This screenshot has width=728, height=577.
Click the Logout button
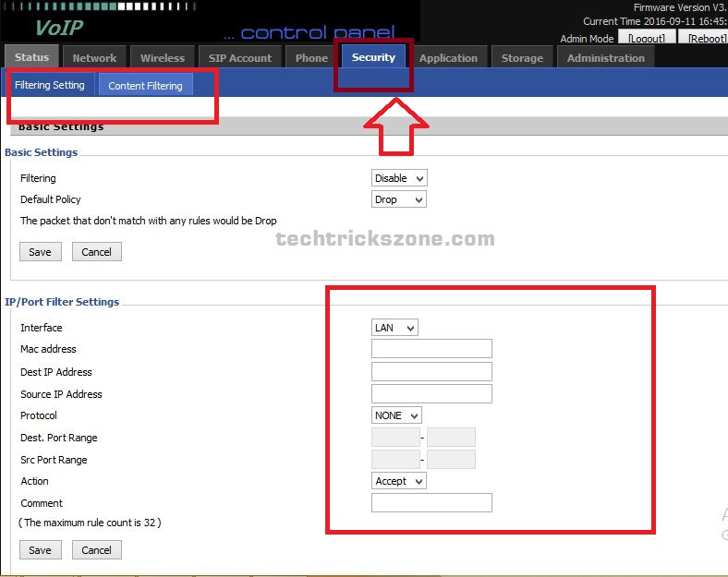coord(646,39)
